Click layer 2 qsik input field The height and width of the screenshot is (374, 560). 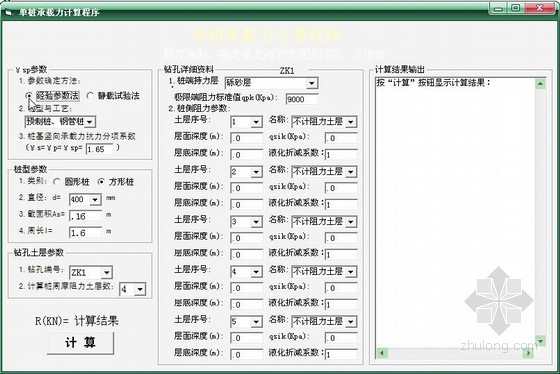coord(341,188)
